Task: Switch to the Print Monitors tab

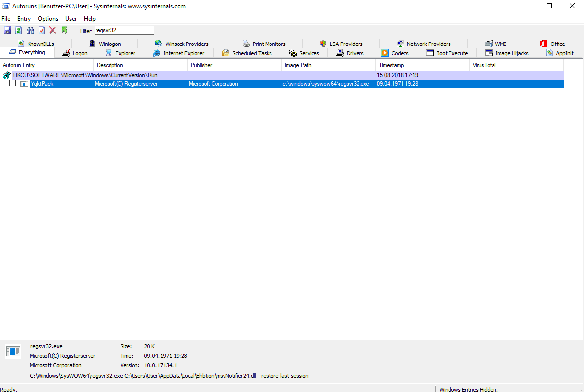Action: pyautogui.click(x=264, y=44)
